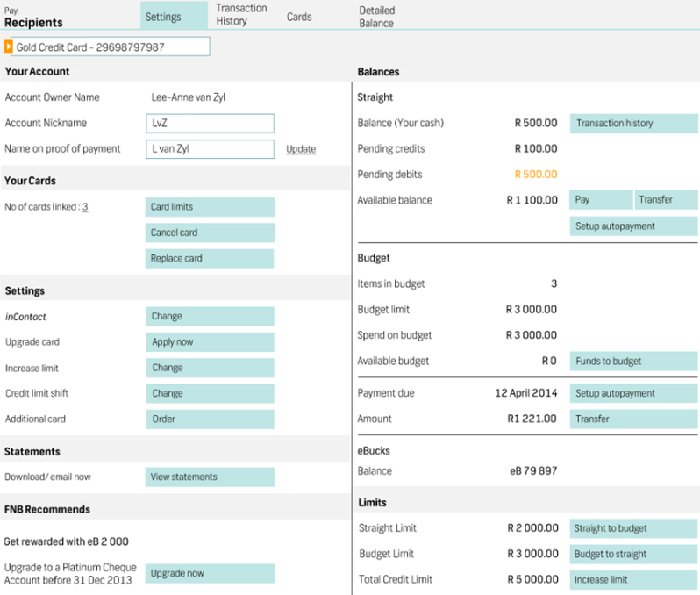Select the Spend on budget amount R 3 000.00

532,335
